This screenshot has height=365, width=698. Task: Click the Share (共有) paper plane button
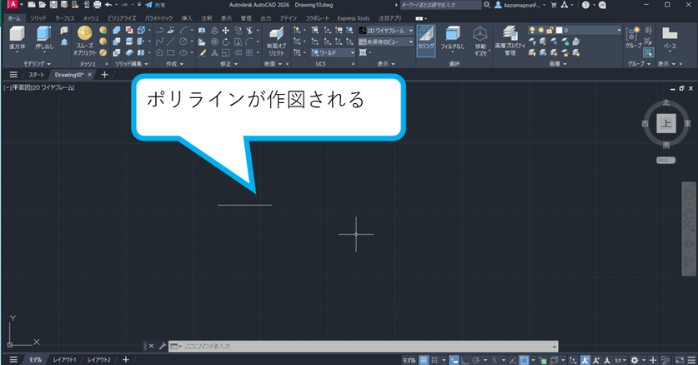154,5
